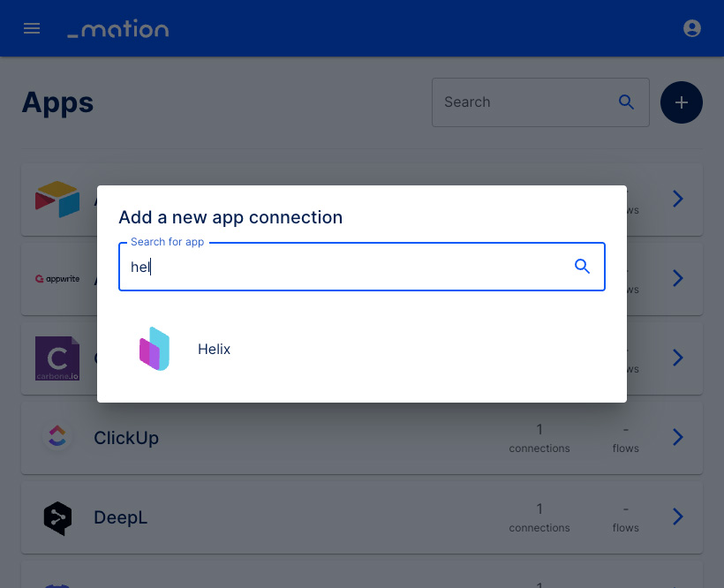Expand the DeepL row chevron
This screenshot has height=588, width=724.
[x=677, y=516]
